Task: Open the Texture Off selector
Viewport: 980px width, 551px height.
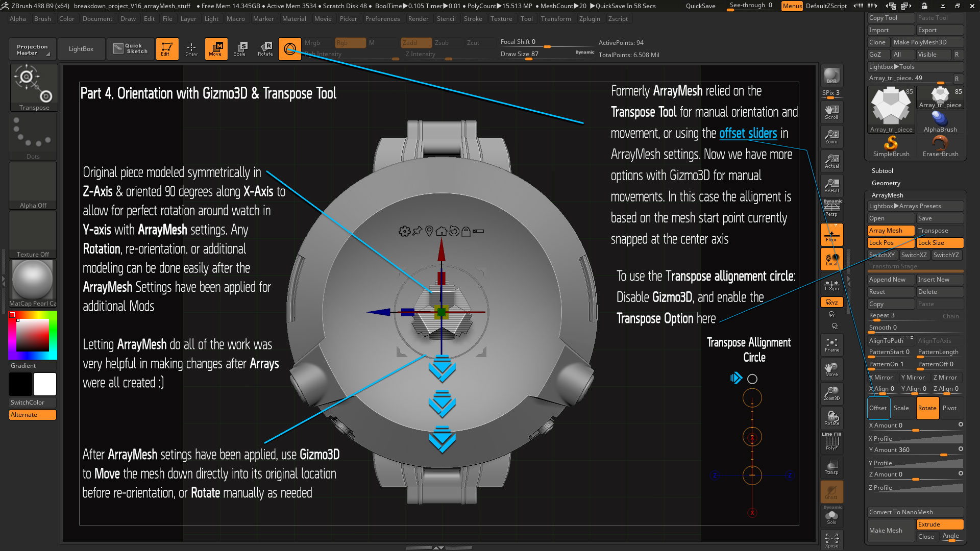Action: click(33, 235)
